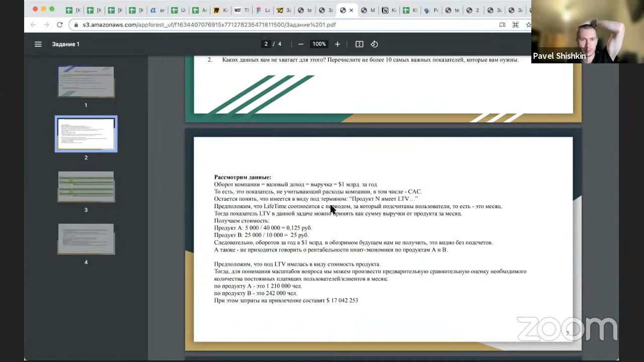The image size is (644, 362).
Task: Click the zoom out minus button
Action: [x=301, y=44]
